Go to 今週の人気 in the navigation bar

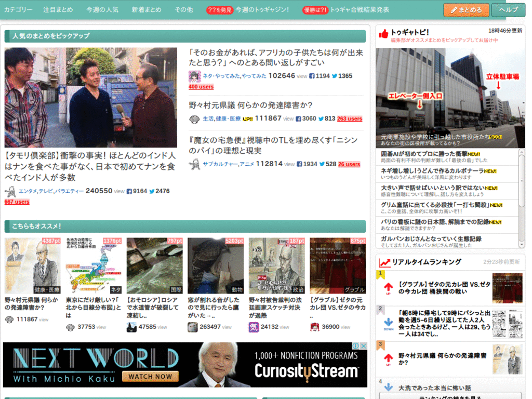click(102, 10)
